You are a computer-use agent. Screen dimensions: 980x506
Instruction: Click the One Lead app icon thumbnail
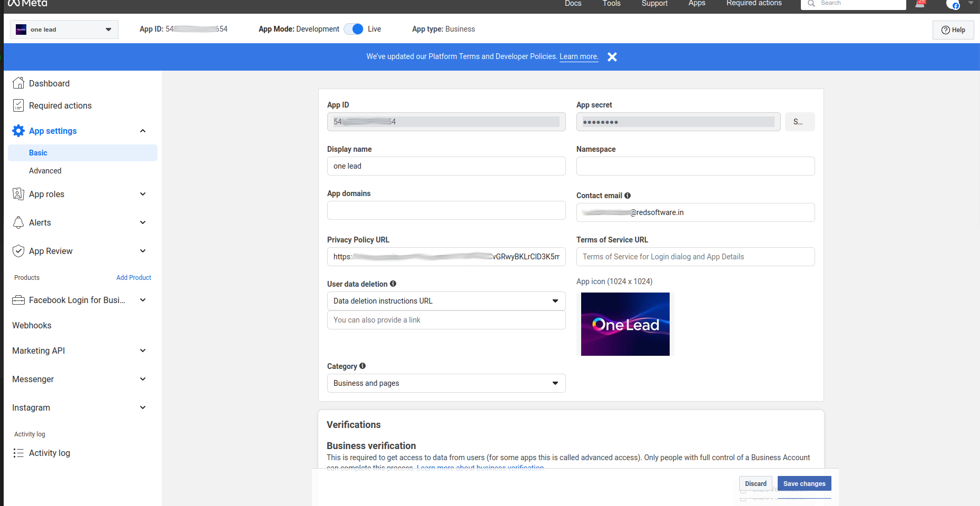tap(625, 324)
